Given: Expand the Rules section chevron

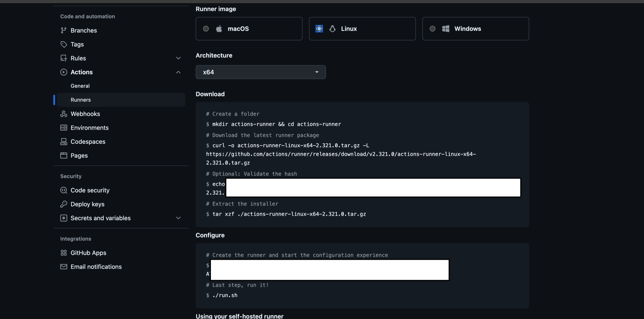Looking at the screenshot, I should point(178,58).
